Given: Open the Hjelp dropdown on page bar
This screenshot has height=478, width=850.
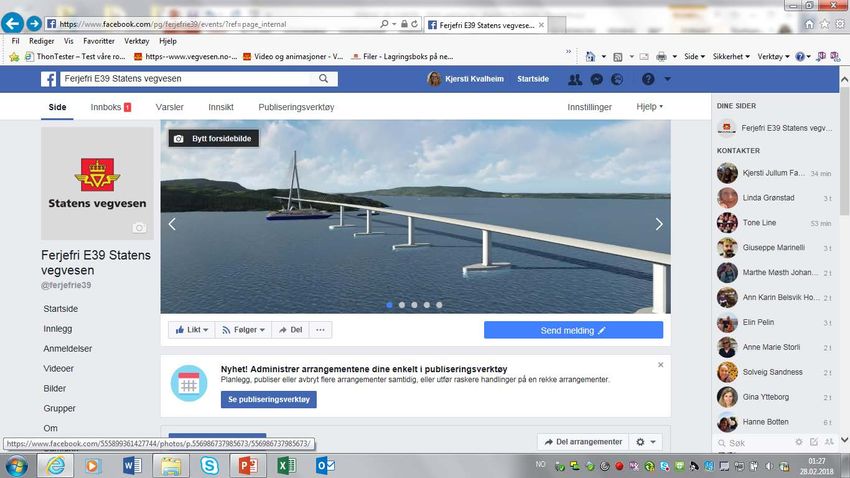Looking at the screenshot, I should click(649, 107).
